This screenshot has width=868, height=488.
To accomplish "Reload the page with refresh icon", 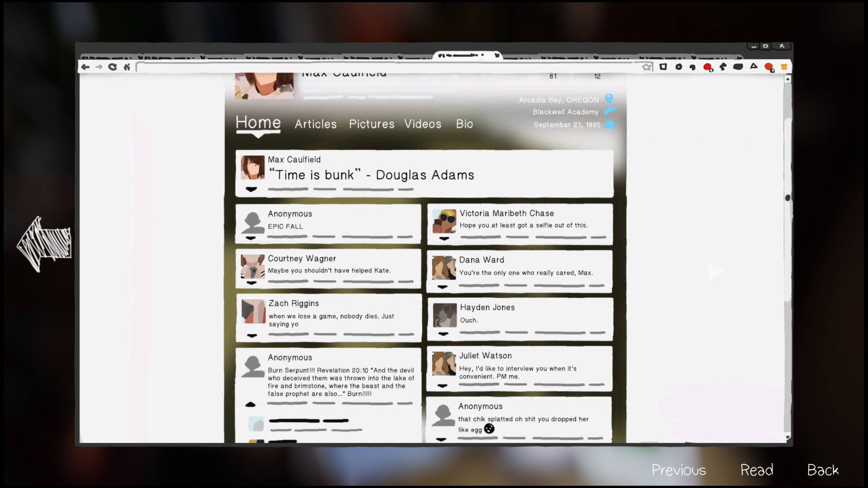I will pyautogui.click(x=113, y=67).
